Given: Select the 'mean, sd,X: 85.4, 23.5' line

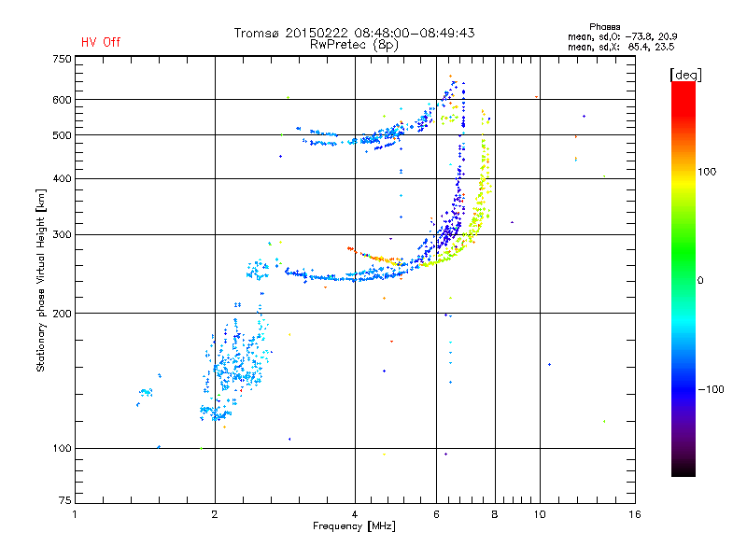Looking at the screenshot, I should pos(621,47).
